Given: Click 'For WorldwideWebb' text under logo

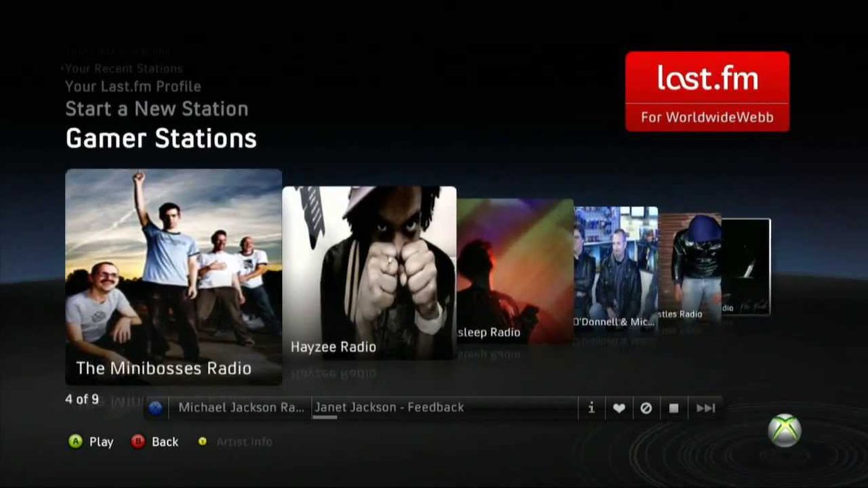Looking at the screenshot, I should click(x=707, y=118).
